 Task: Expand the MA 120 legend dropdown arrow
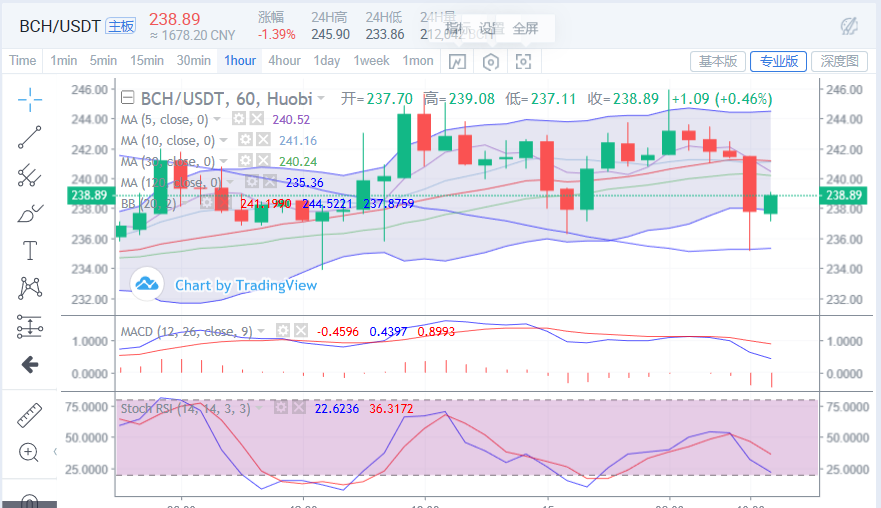tap(230, 182)
